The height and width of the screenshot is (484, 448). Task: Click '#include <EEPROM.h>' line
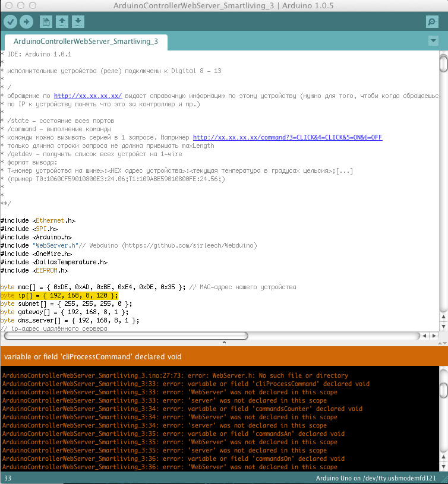pyautogui.click(x=34, y=271)
